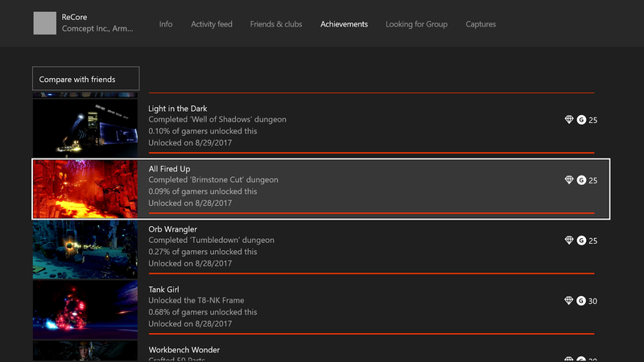The image size is (644, 362).
Task: Click the progress bar under Tank Girl
Action: 371,334
